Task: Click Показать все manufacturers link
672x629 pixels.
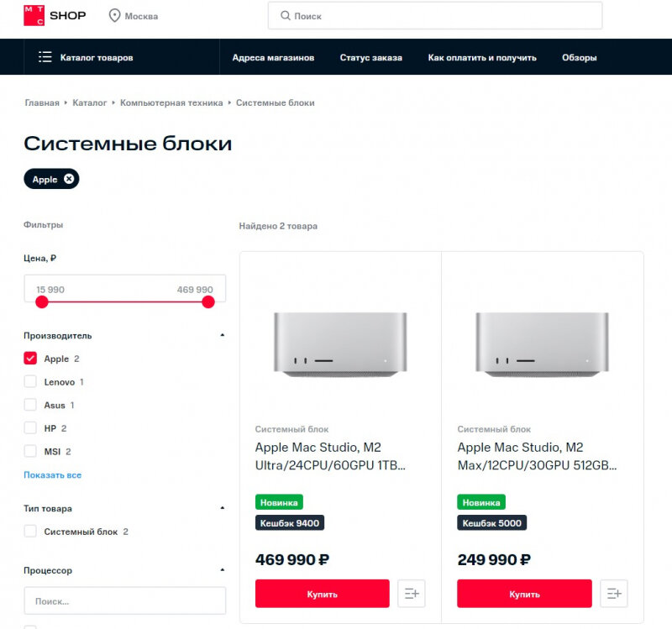Action: [x=52, y=474]
